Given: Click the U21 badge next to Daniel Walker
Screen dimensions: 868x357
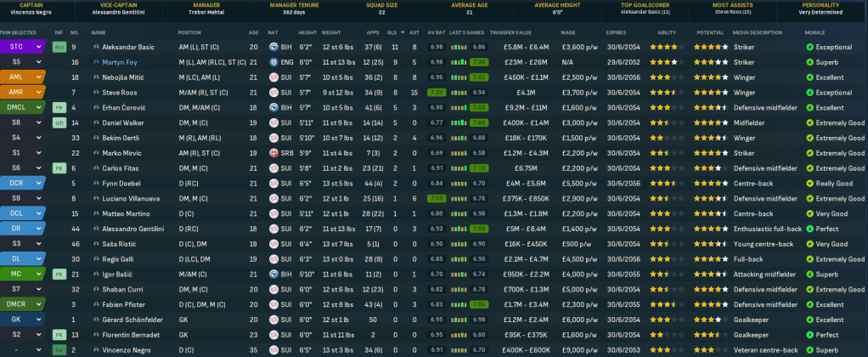Looking at the screenshot, I should tap(59, 123).
